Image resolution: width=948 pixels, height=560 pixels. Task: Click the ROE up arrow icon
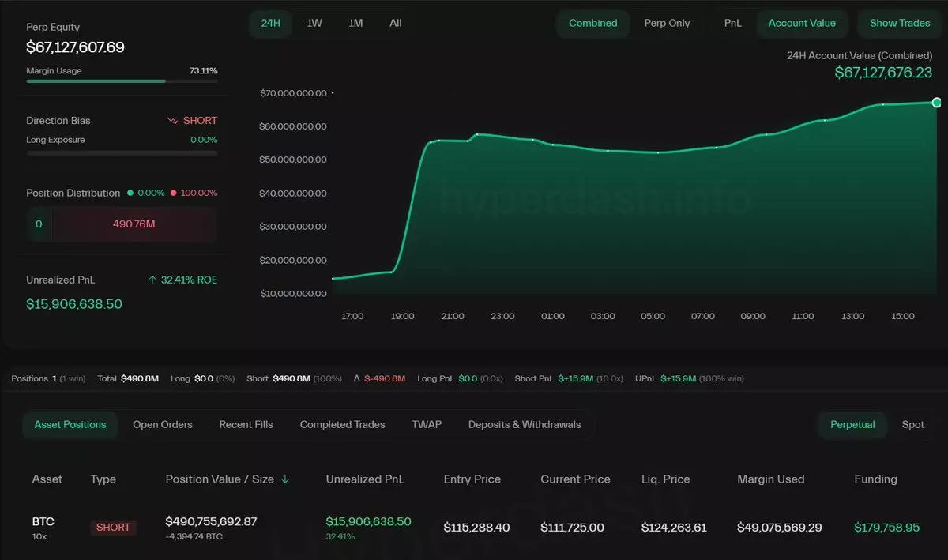pos(152,280)
